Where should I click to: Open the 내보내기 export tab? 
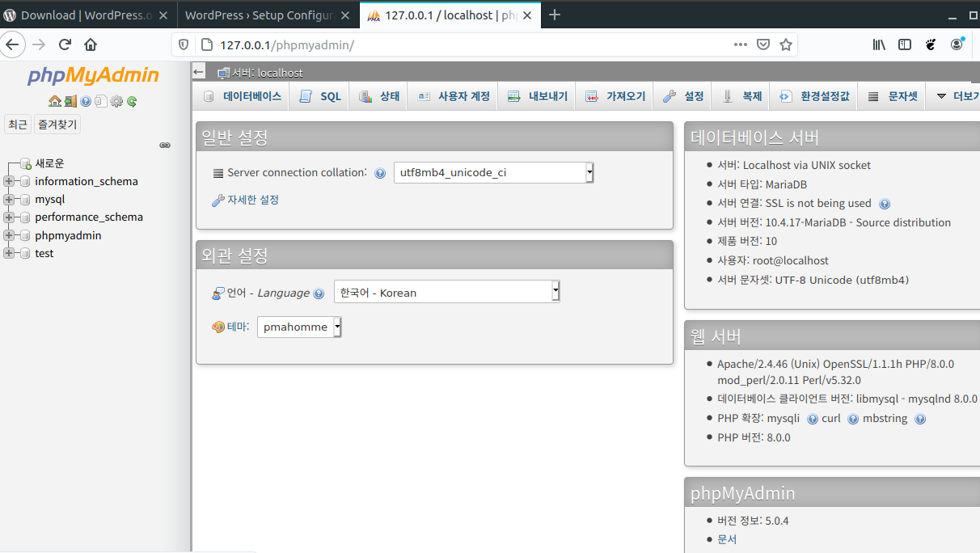coord(538,96)
